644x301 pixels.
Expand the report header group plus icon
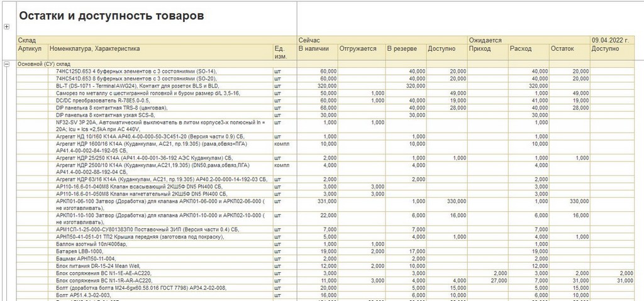click(x=6, y=27)
